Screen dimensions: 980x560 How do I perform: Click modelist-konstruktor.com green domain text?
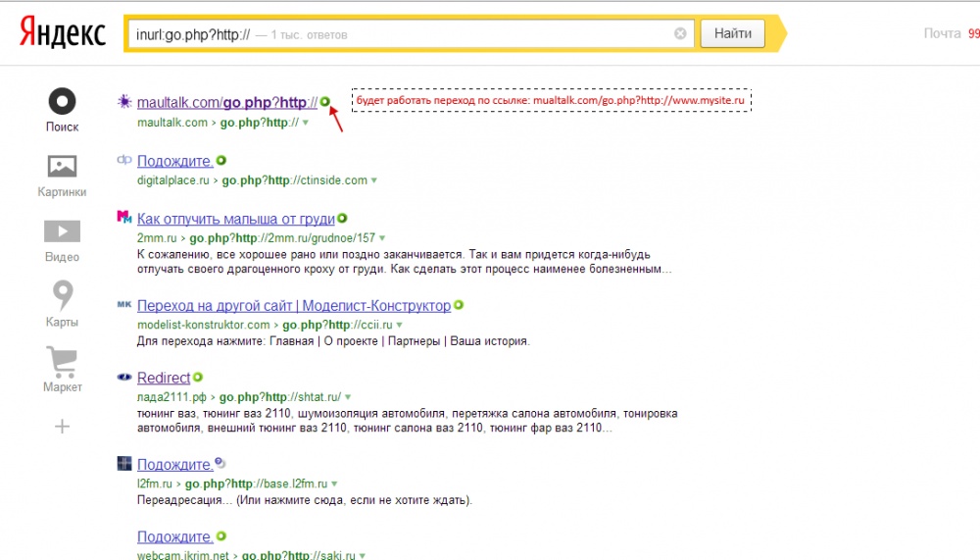204,326
